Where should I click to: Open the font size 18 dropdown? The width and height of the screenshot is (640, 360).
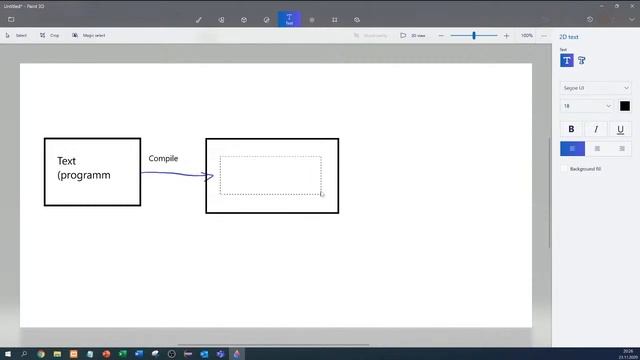click(587, 106)
